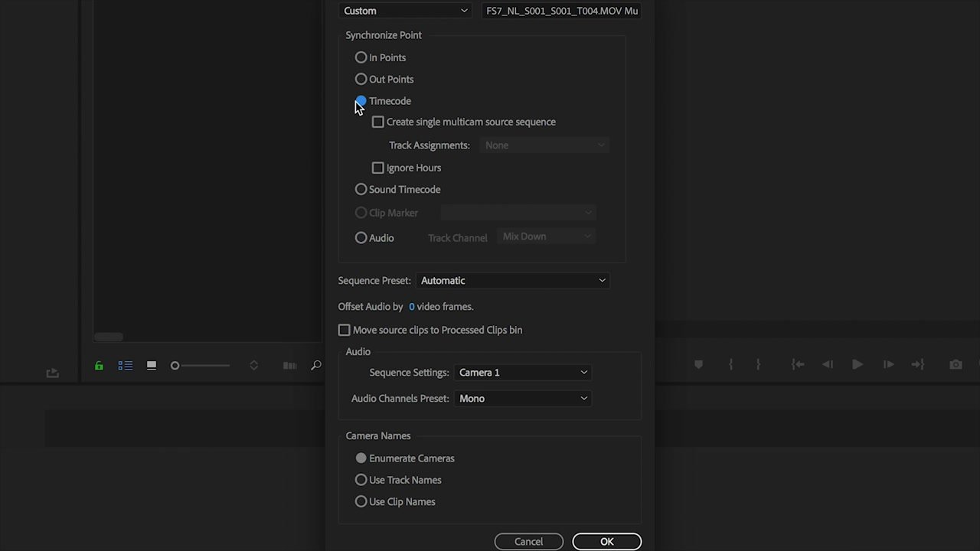
Task: Click the Cancel button
Action: (x=528, y=541)
